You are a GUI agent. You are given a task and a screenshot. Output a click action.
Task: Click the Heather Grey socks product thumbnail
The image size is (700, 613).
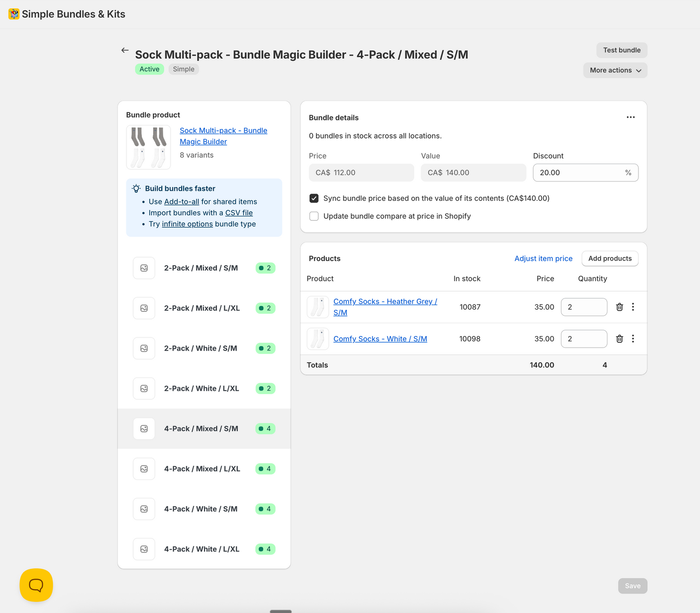point(318,307)
